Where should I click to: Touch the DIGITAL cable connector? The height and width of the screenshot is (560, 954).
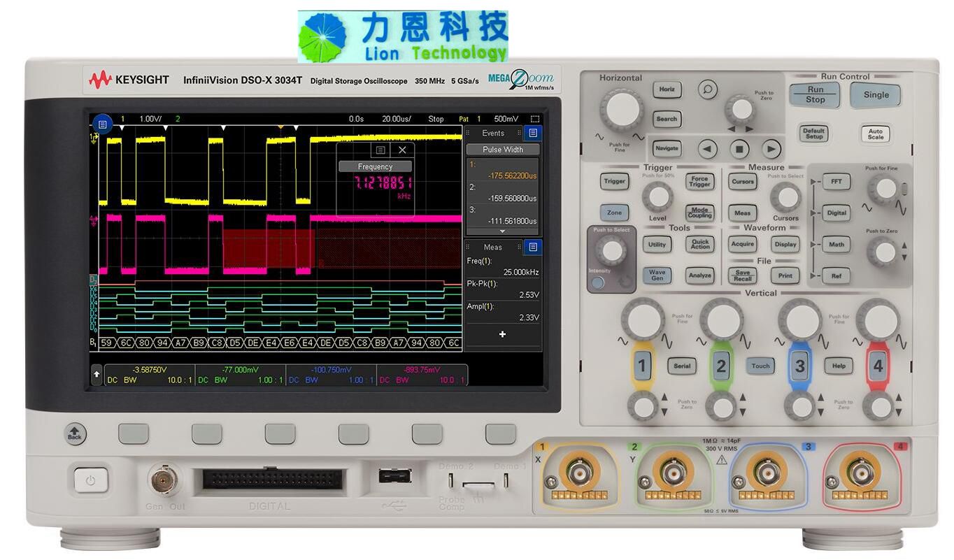(273, 479)
